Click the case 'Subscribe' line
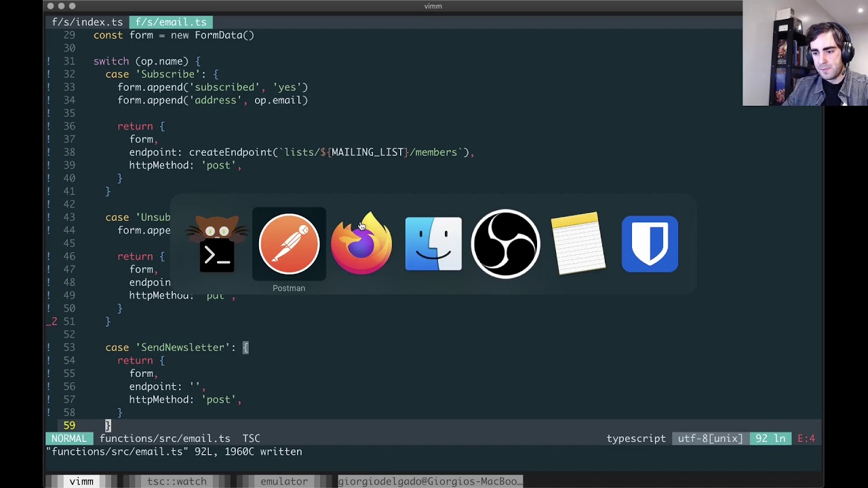Image resolution: width=868 pixels, height=488 pixels. tap(162, 74)
